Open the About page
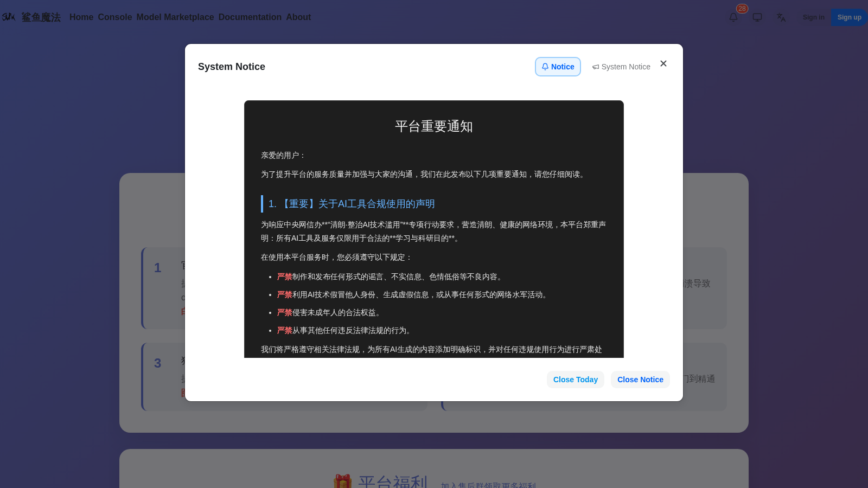Screen dimensions: 868x488 (x=298, y=17)
